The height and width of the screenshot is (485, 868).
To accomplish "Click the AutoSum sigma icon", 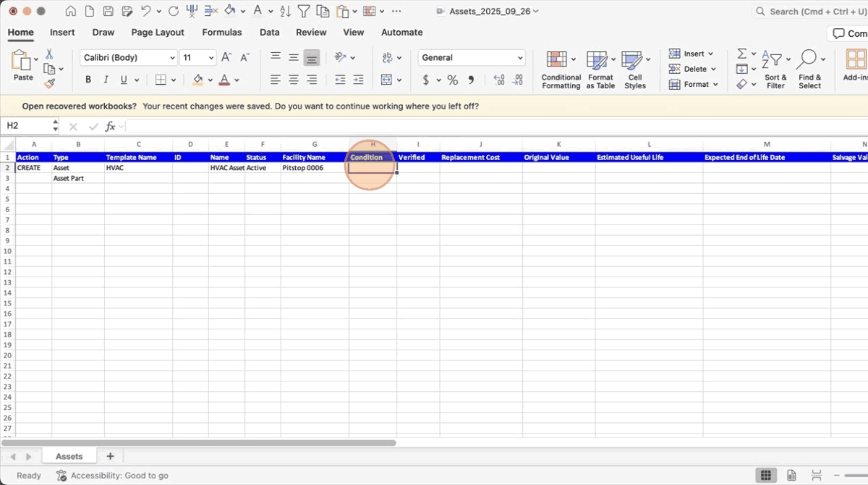I will pyautogui.click(x=741, y=54).
